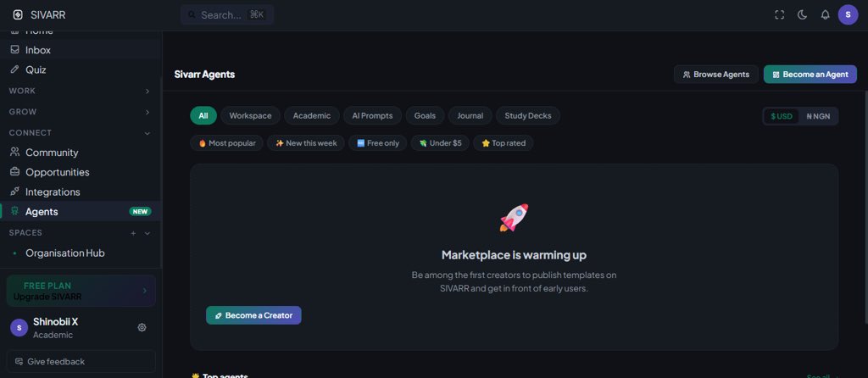
Task: Click the Agents robot icon
Action: point(15,211)
